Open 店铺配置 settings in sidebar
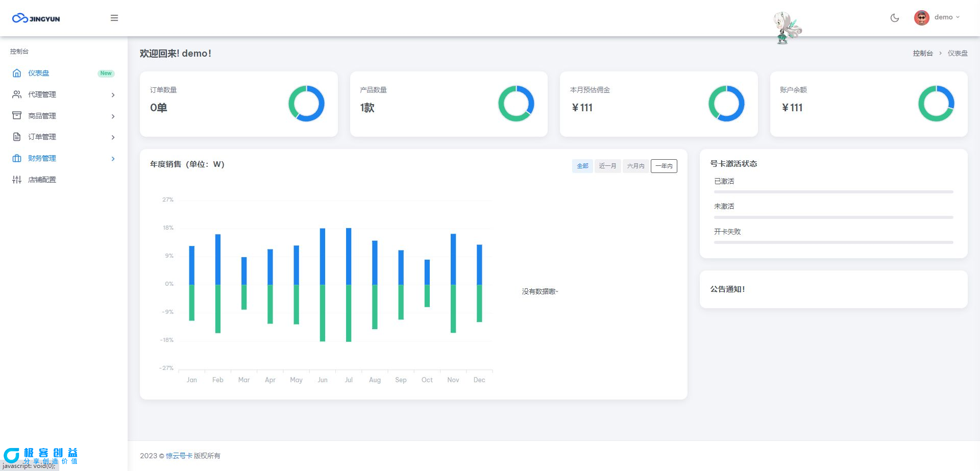Image resolution: width=980 pixels, height=471 pixels. coord(42,180)
